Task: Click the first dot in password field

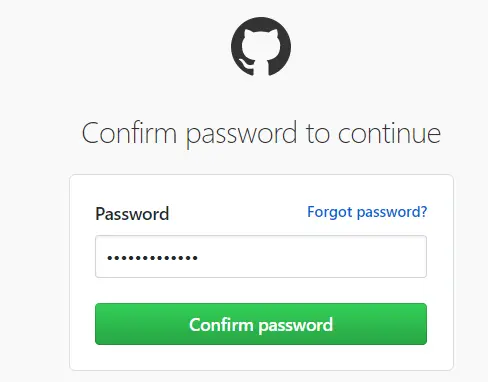Action: 109,258
